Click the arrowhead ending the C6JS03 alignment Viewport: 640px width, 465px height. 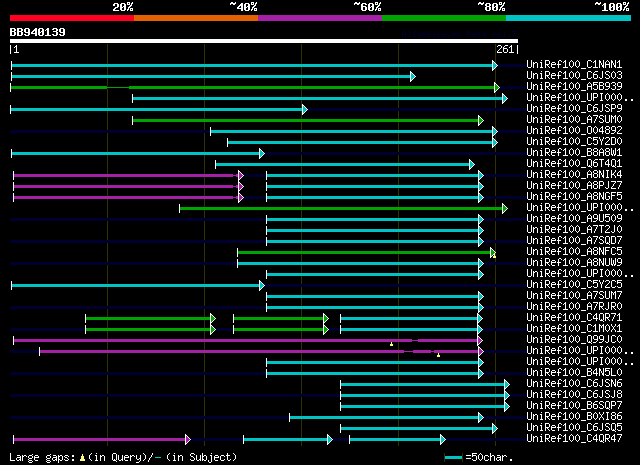[x=413, y=76]
